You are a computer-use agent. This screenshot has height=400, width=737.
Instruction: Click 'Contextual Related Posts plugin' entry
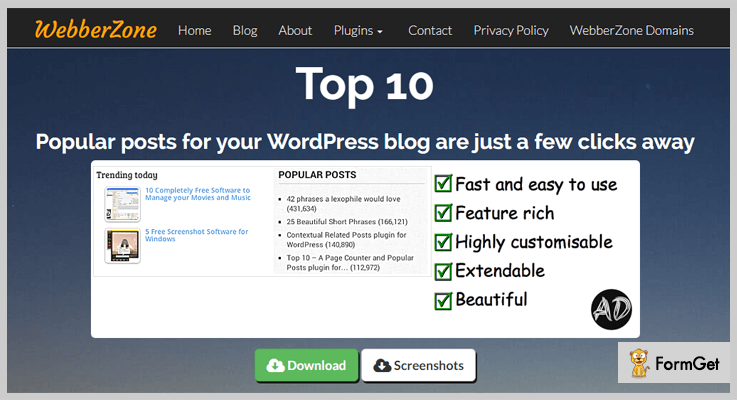[x=346, y=240]
